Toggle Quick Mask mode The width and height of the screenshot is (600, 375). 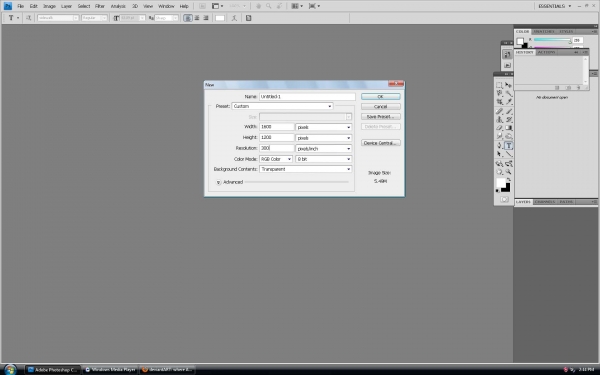(x=504, y=199)
